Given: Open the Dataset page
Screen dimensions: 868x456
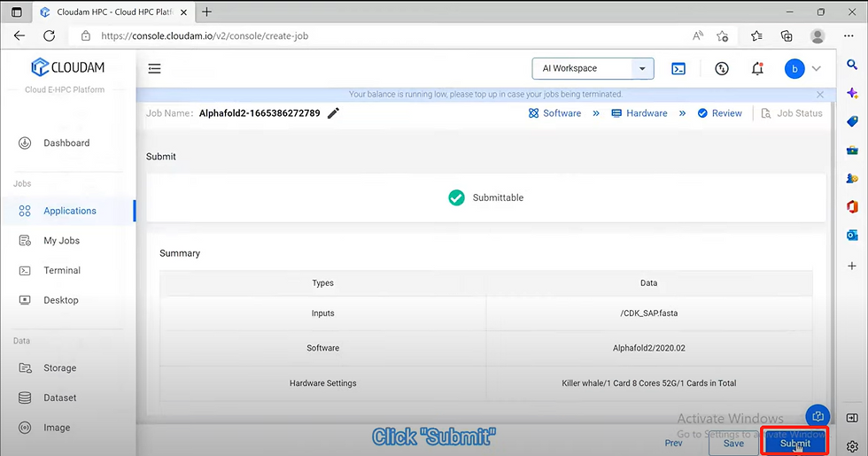Looking at the screenshot, I should (x=60, y=398).
